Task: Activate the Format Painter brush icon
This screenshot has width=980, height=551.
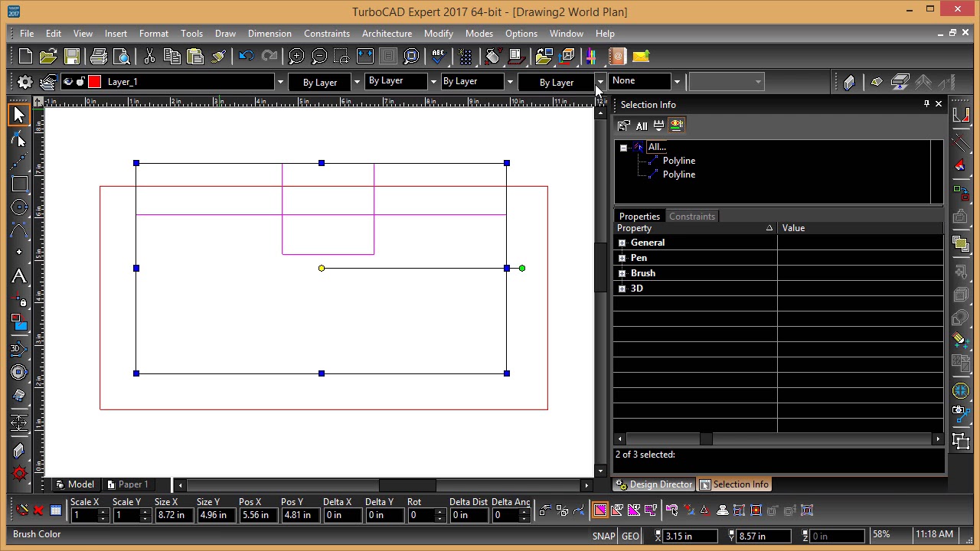Action: click(218, 56)
